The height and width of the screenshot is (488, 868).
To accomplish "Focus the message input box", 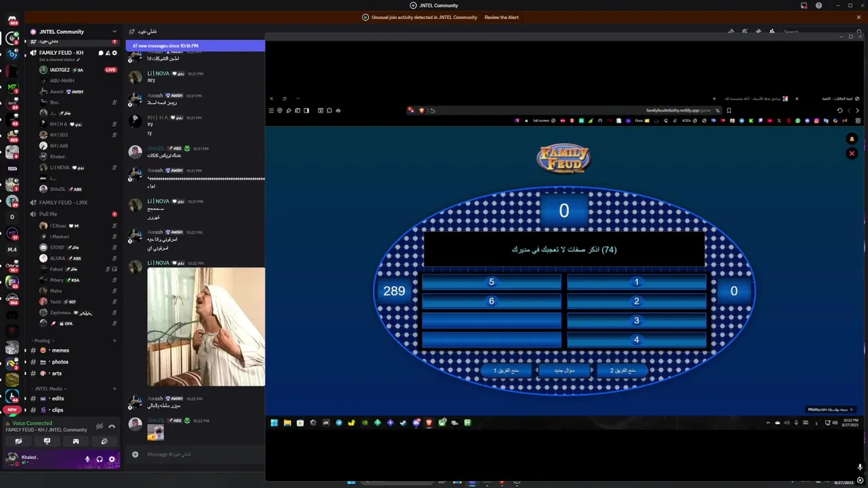I will [x=203, y=454].
